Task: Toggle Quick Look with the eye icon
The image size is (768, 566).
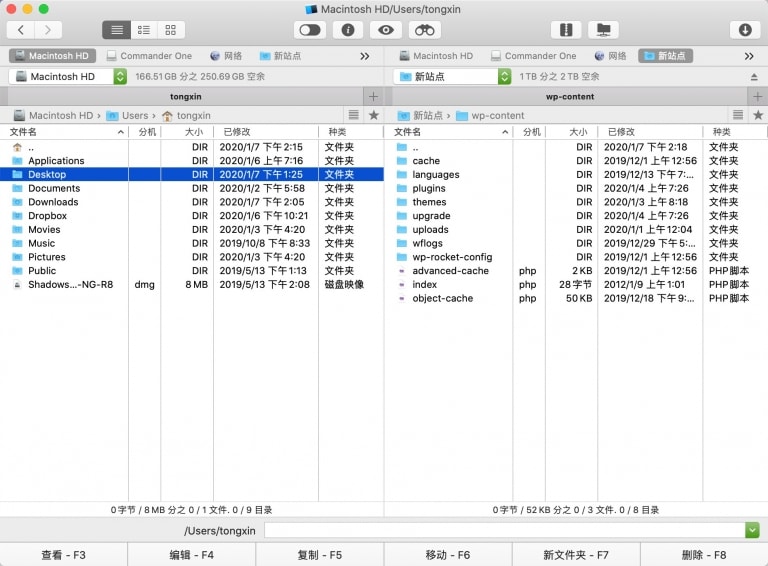Action: tap(386, 30)
